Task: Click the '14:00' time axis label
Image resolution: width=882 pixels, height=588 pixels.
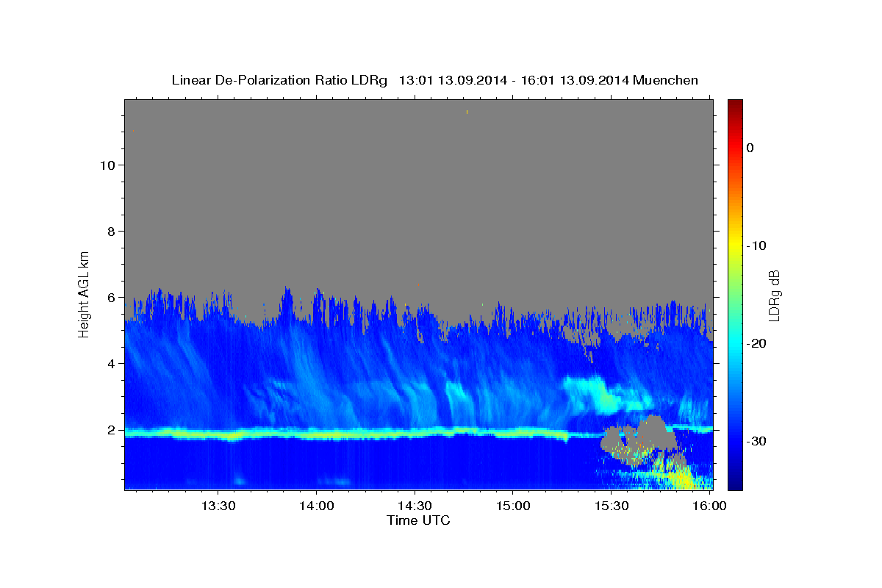Action: pyautogui.click(x=317, y=506)
